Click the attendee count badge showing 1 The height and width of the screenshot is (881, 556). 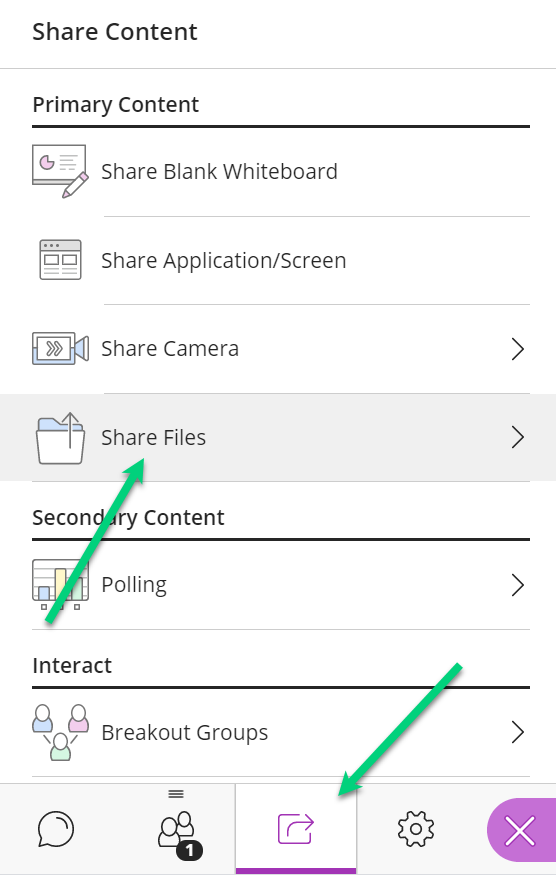(x=190, y=851)
